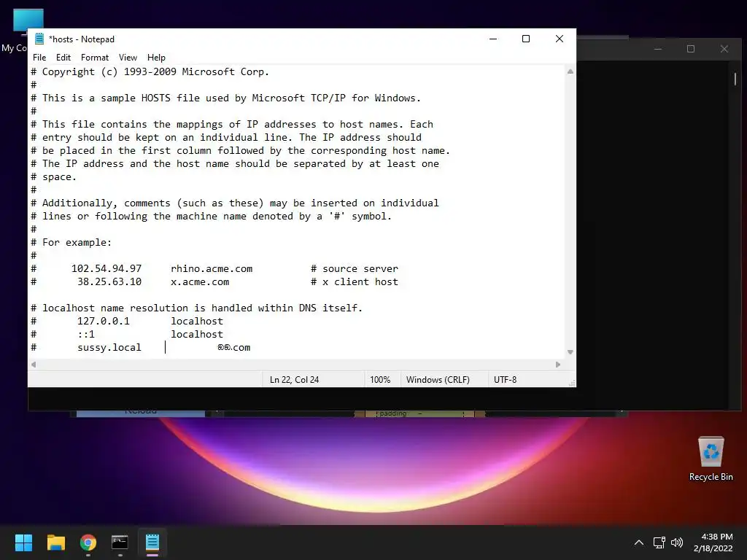This screenshot has height=560, width=747.
Task: Open the network tray icon
Action: pos(659,542)
